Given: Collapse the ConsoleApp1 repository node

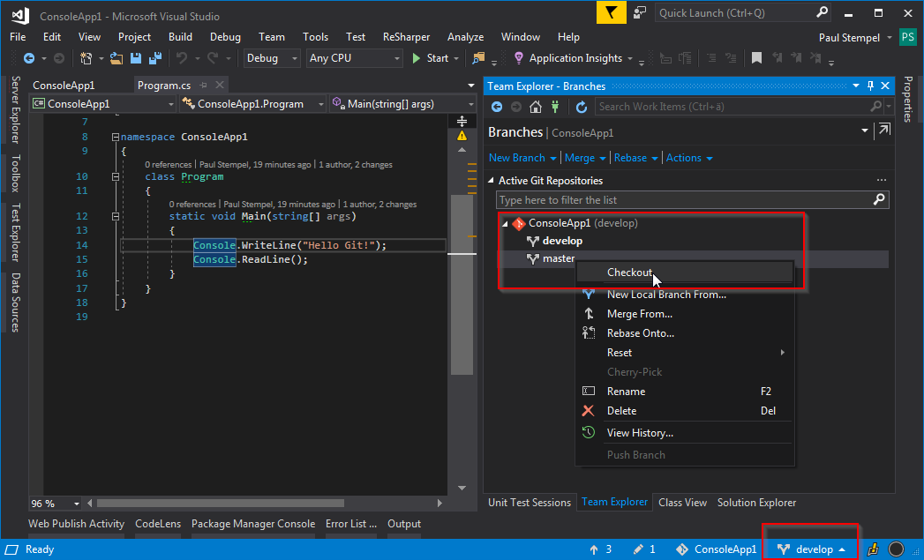Looking at the screenshot, I should pos(506,224).
